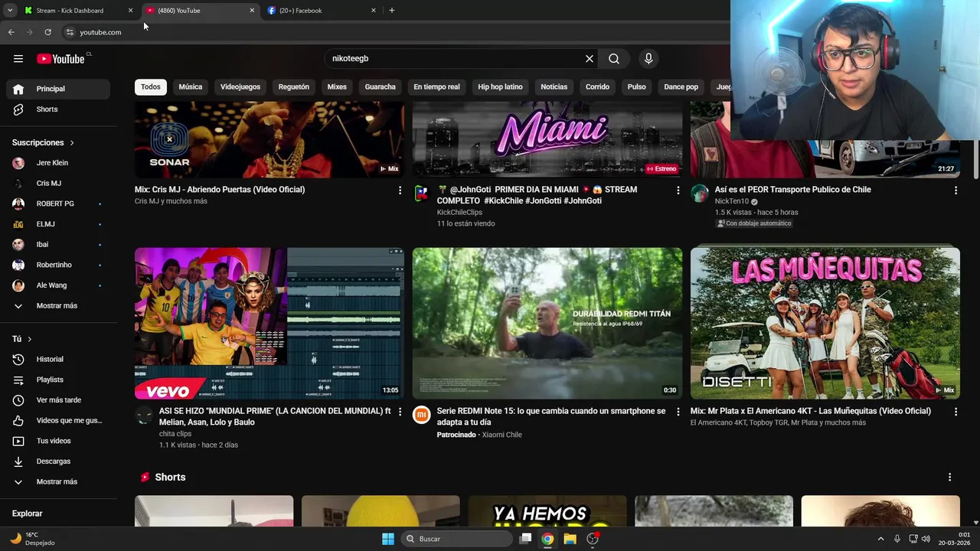Select the Música filter chip

click(x=191, y=87)
